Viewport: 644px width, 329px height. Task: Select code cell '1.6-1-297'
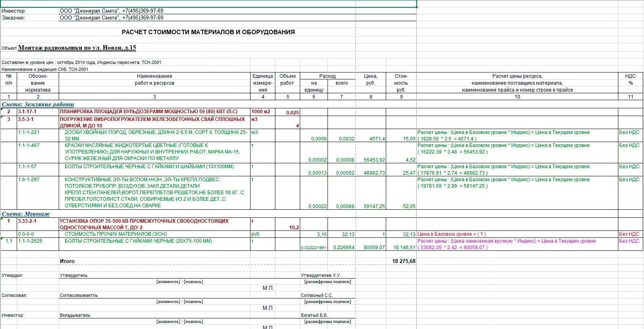(x=38, y=193)
